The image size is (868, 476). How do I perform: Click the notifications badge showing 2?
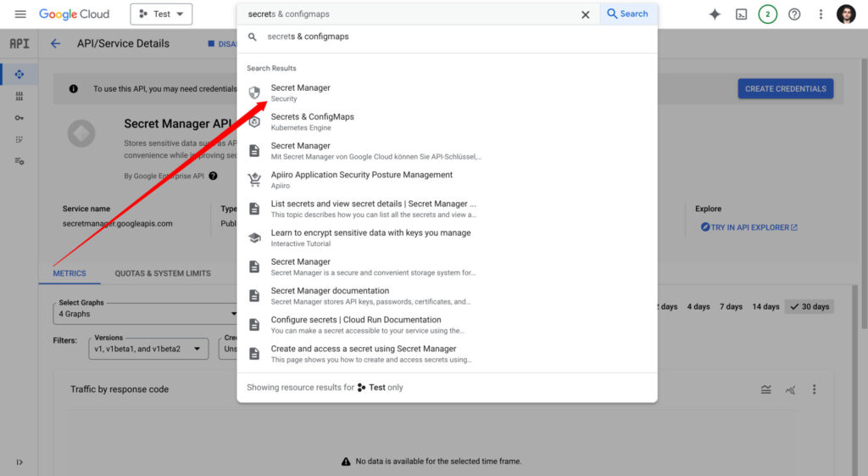[x=767, y=14]
